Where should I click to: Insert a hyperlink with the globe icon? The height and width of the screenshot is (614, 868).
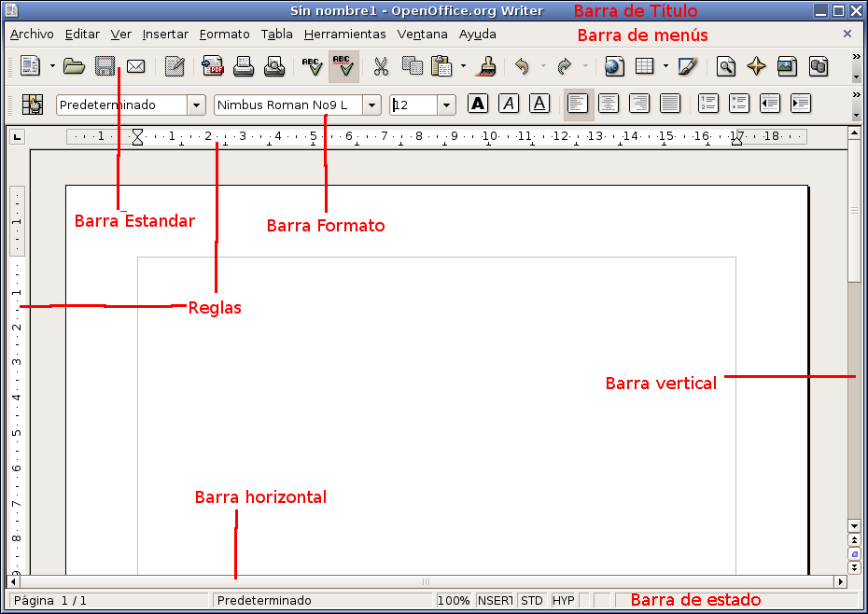point(614,66)
